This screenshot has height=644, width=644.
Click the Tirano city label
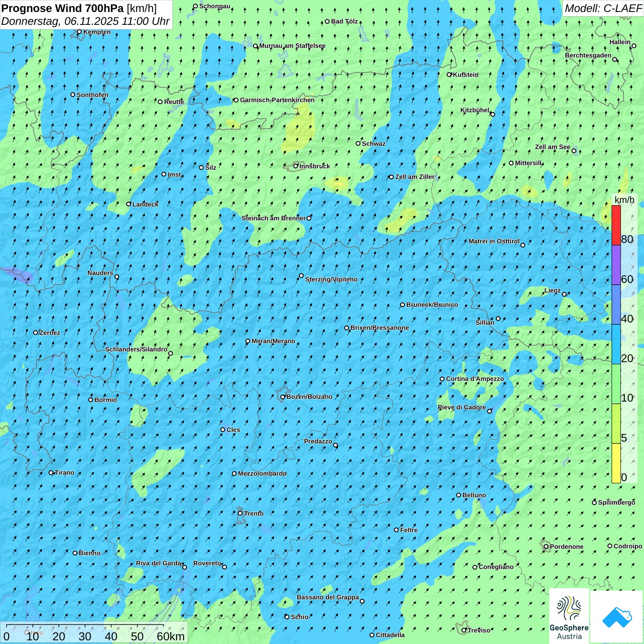point(64,472)
